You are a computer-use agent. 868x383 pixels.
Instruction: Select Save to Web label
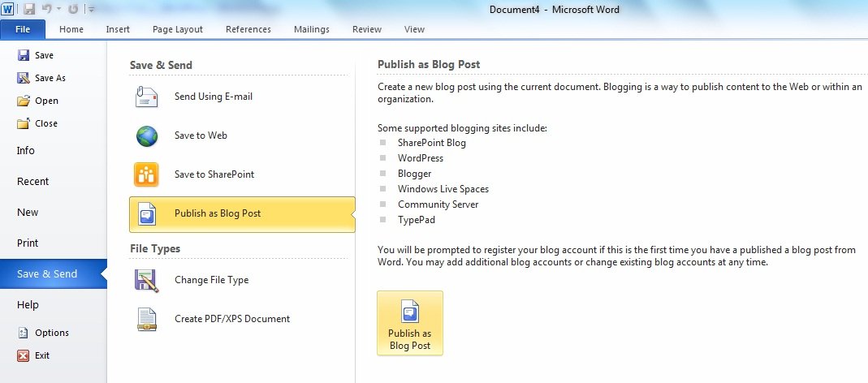pyautogui.click(x=201, y=135)
